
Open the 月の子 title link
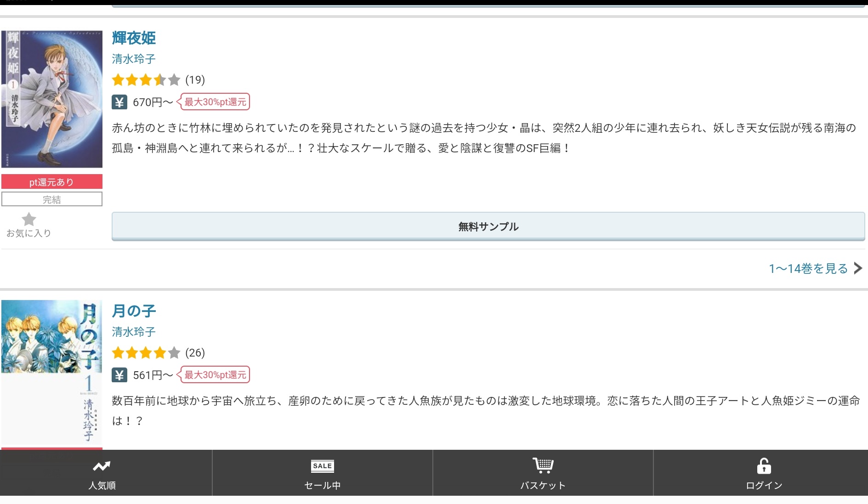(x=134, y=311)
